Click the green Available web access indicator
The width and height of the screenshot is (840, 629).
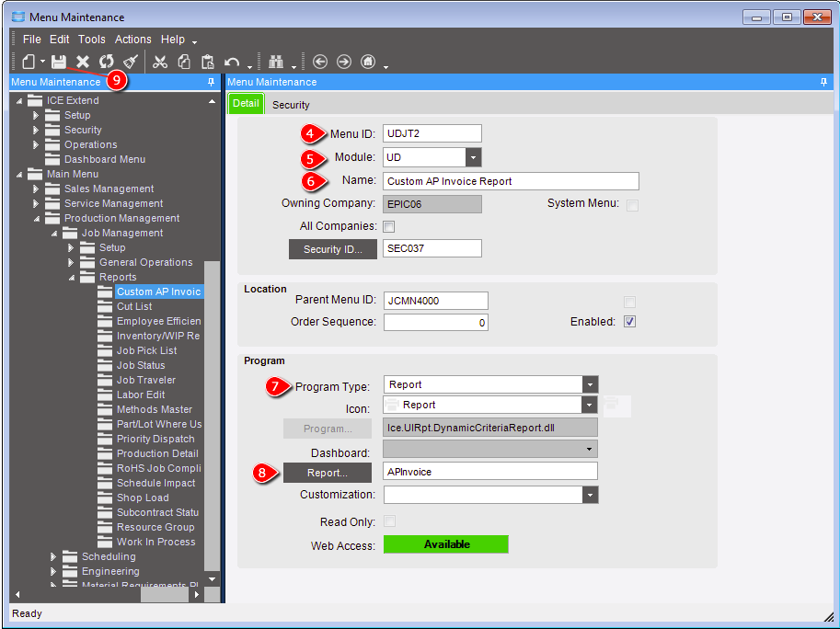pyautogui.click(x=446, y=544)
